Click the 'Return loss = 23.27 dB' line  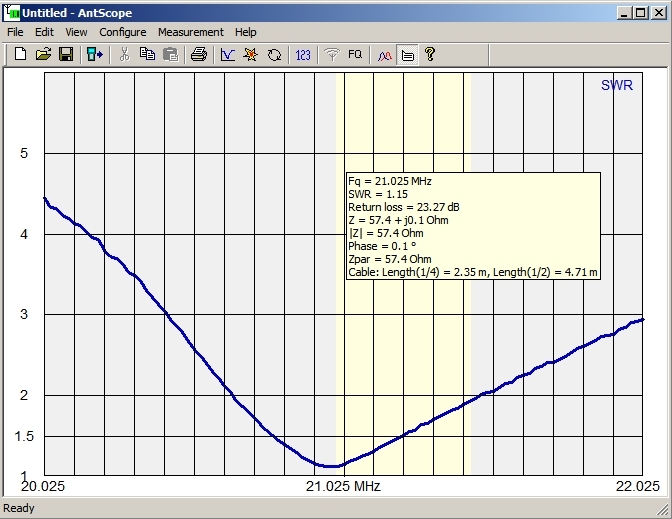[x=404, y=207]
